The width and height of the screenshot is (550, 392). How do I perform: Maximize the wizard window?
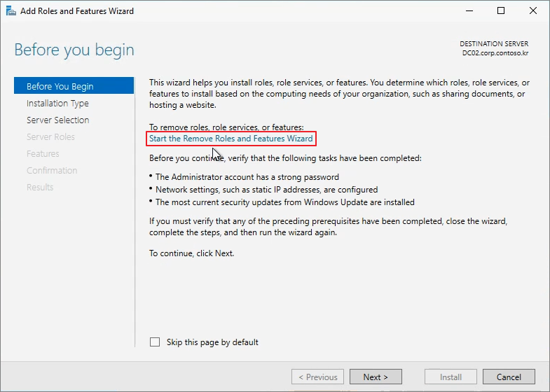pos(501,11)
